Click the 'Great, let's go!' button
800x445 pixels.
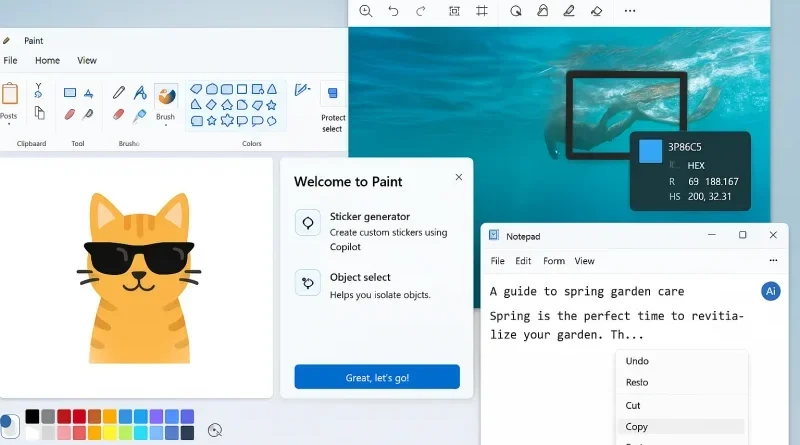377,377
